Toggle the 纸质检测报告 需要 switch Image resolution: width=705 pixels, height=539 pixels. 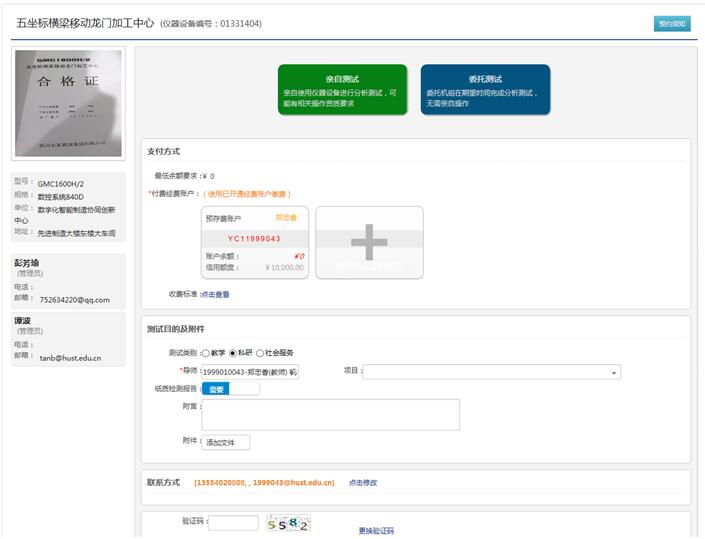(x=230, y=389)
